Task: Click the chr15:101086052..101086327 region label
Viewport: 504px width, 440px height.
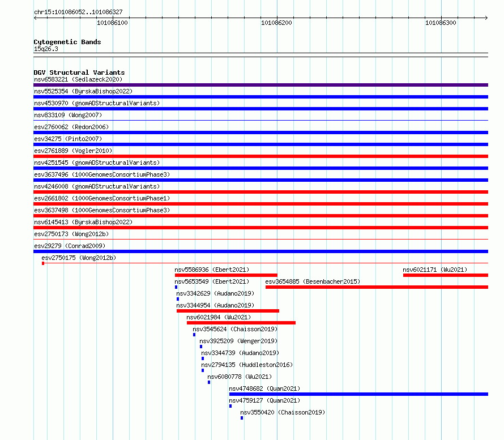Action: (x=78, y=12)
